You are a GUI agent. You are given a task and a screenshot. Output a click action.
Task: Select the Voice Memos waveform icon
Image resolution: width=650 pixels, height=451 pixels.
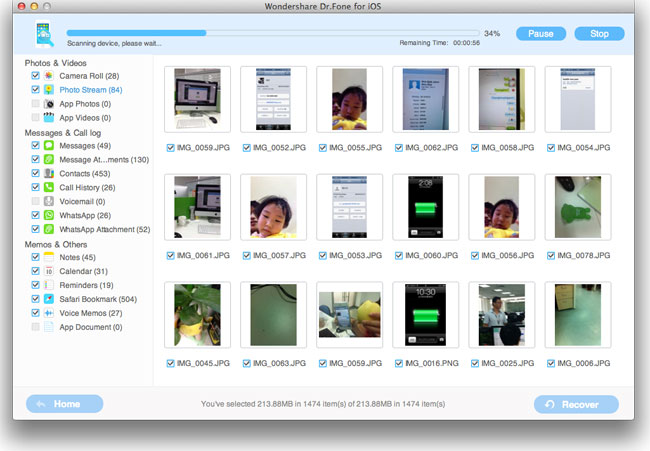pyautogui.click(x=49, y=313)
